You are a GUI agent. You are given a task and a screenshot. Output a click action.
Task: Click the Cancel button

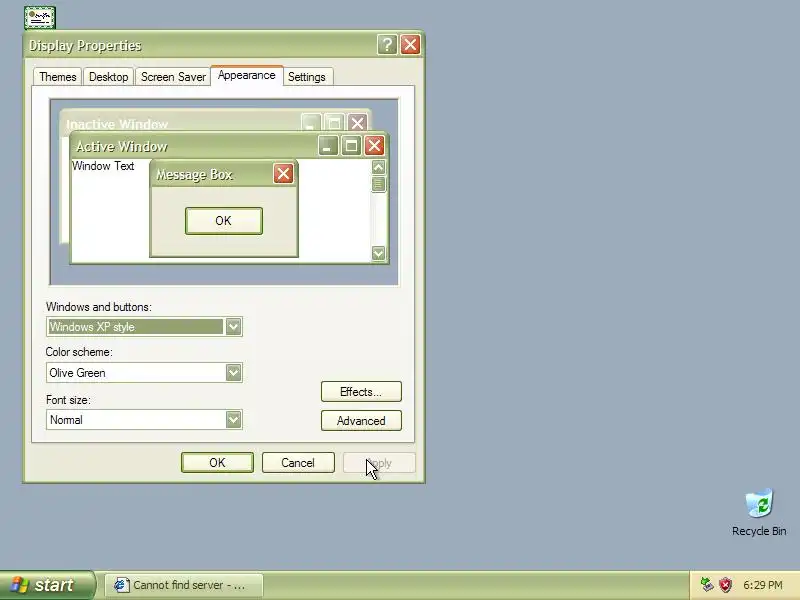coord(298,462)
